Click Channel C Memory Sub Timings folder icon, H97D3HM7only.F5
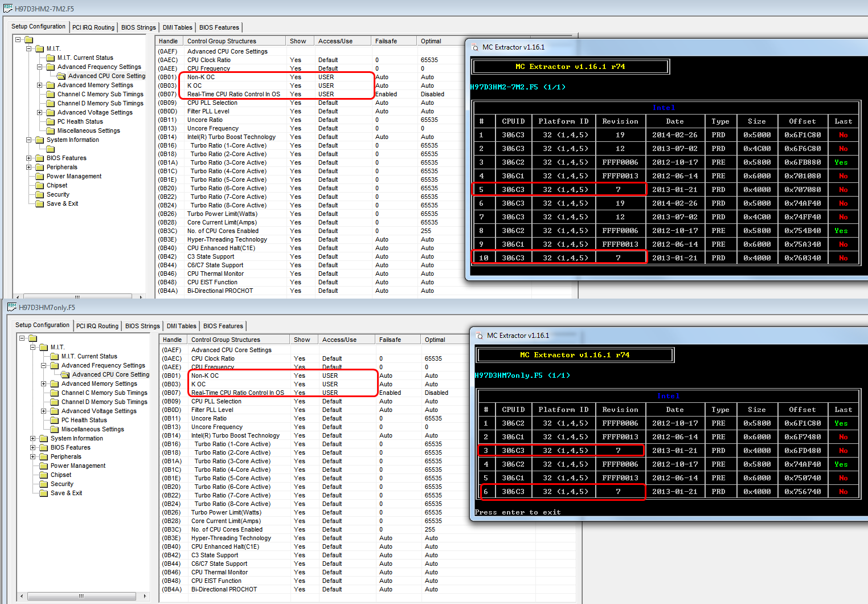Image resolution: width=868 pixels, height=604 pixels. click(55, 393)
